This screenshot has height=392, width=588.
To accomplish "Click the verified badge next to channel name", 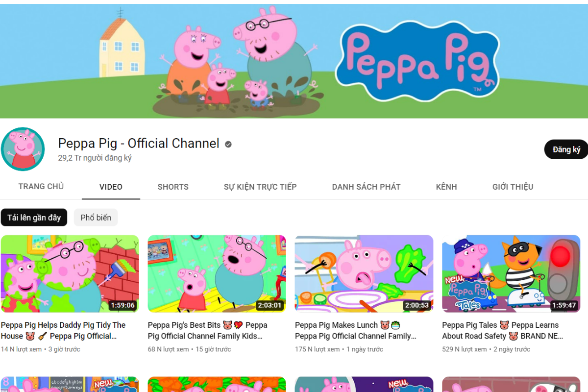I will click(228, 144).
